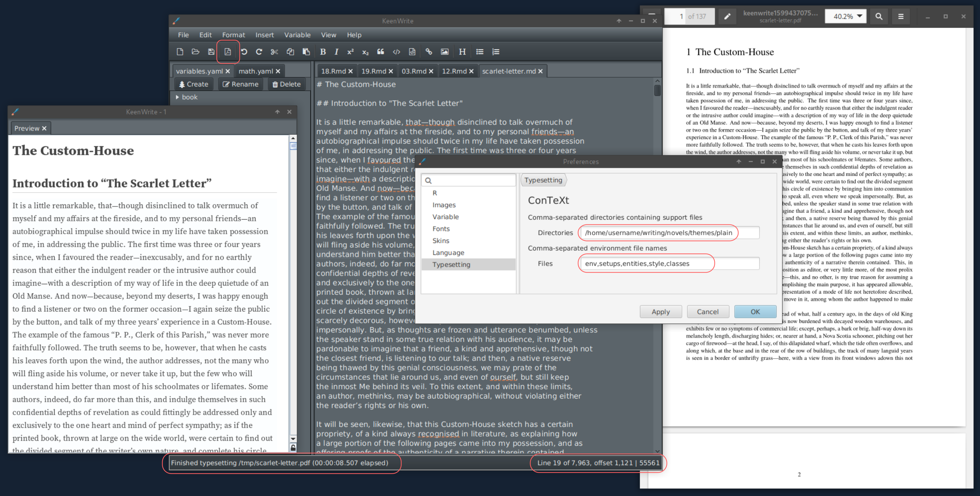Select the Language preferences category
Screen dimensions: 980x496
click(x=468, y=253)
